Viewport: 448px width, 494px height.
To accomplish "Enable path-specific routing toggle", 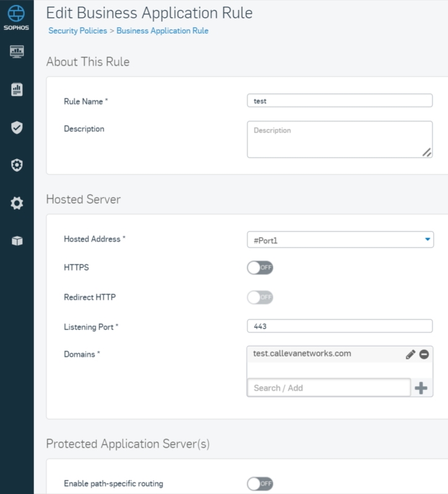I will pyautogui.click(x=260, y=483).
